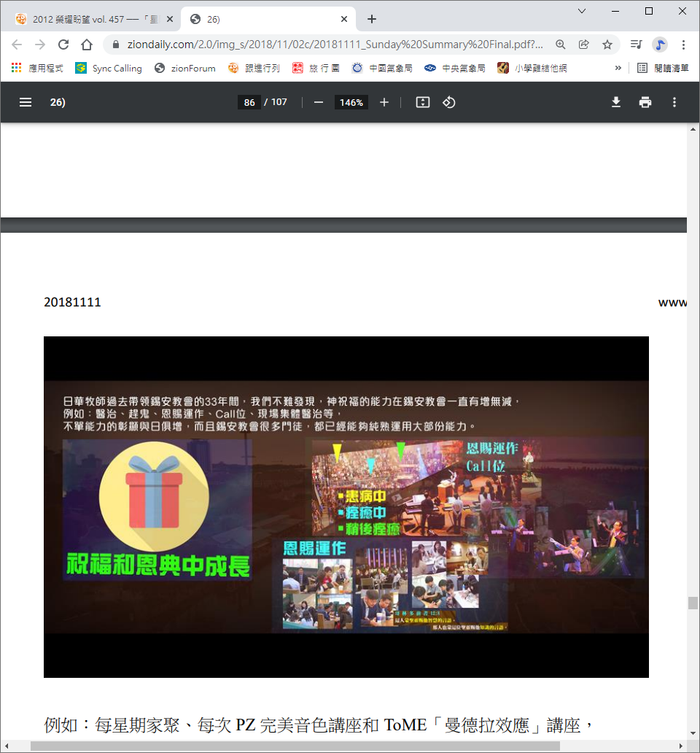Open the tab search dropdown arrow

coord(582,11)
